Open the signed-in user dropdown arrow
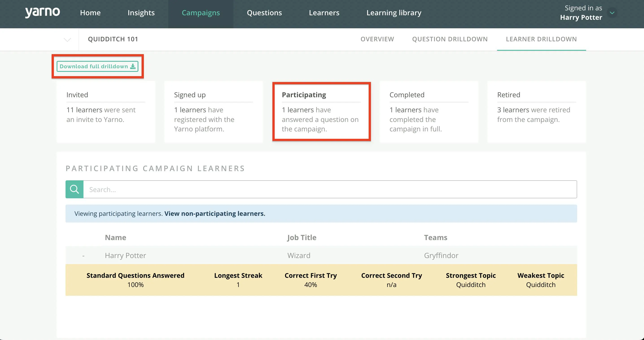644x340 pixels. pyautogui.click(x=612, y=13)
